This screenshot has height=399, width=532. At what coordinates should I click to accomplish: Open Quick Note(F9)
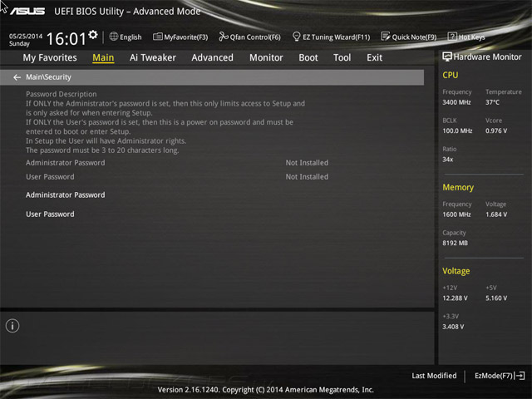point(414,37)
